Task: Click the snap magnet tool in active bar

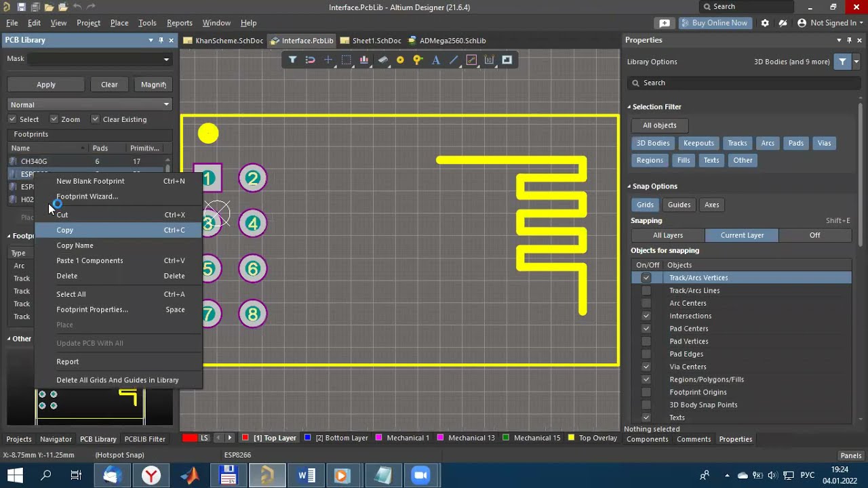Action: click(310, 60)
